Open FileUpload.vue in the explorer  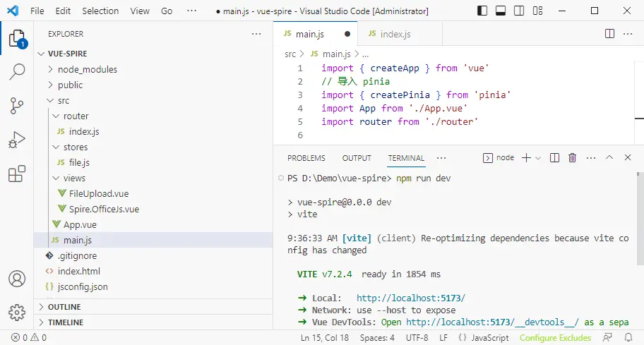98,193
